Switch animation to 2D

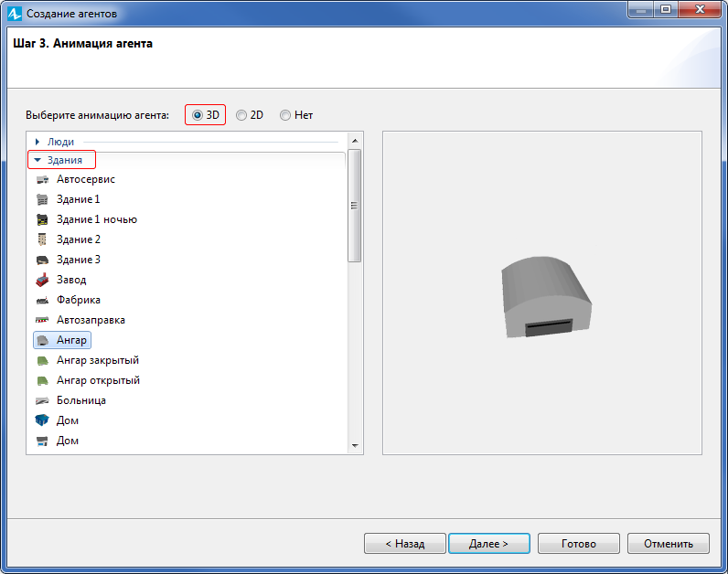241,115
